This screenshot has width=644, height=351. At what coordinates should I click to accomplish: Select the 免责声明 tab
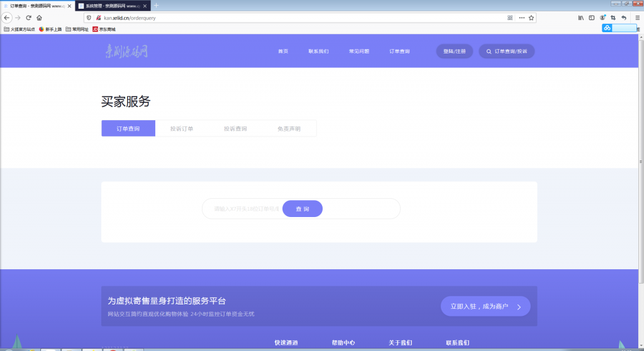289,128
